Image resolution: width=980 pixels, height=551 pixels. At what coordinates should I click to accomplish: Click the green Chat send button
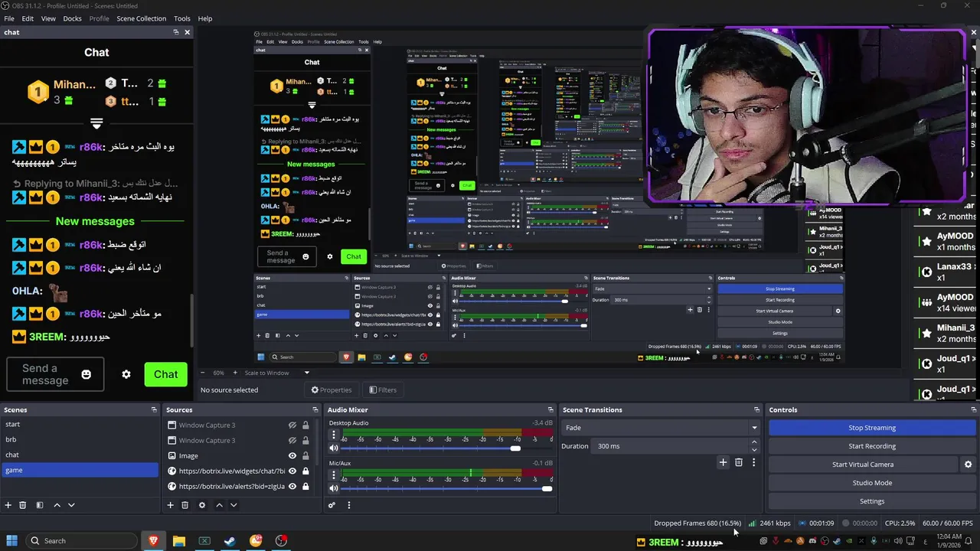165,374
